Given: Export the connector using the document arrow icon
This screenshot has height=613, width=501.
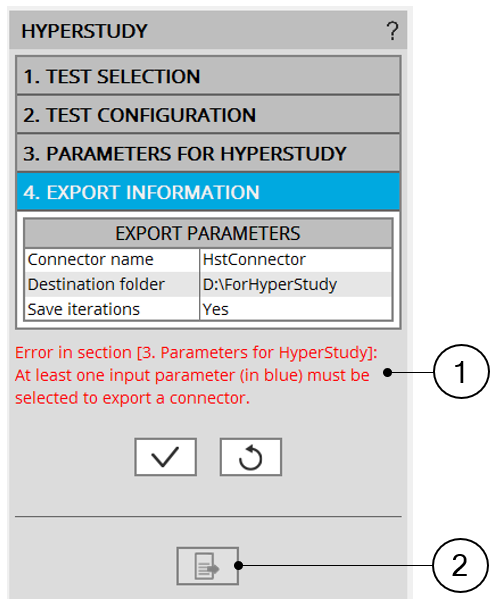Looking at the screenshot, I should click(207, 566).
